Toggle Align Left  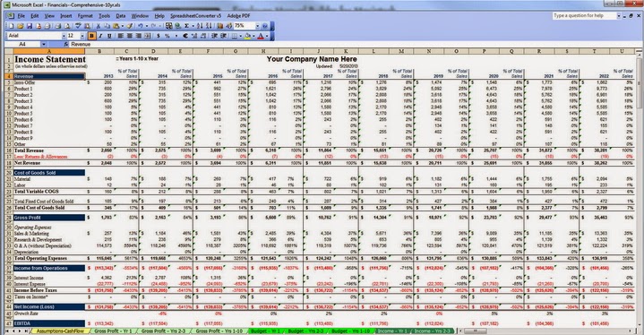120,36
